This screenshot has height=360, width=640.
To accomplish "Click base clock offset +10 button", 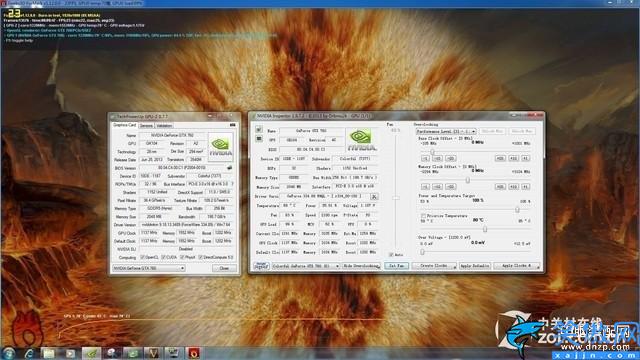I will point(513,158).
